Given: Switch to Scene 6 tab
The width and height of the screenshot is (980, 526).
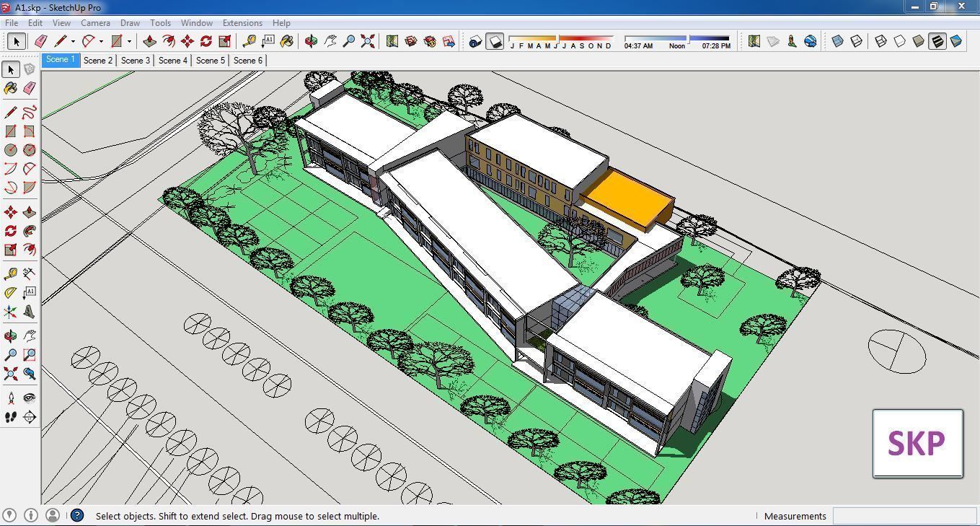Looking at the screenshot, I should point(248,61).
